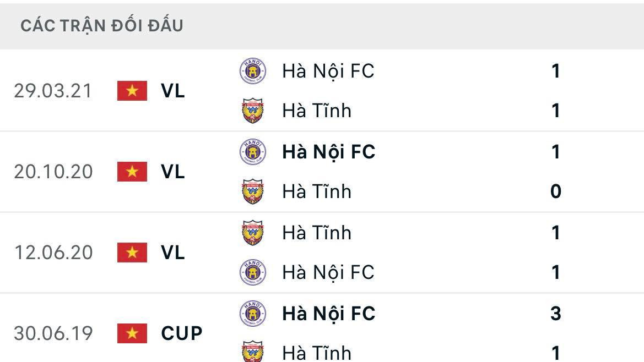The image size is (644, 362).
Task: Click Vietnam flag beside 29.03.21 date
Action: click(x=132, y=91)
